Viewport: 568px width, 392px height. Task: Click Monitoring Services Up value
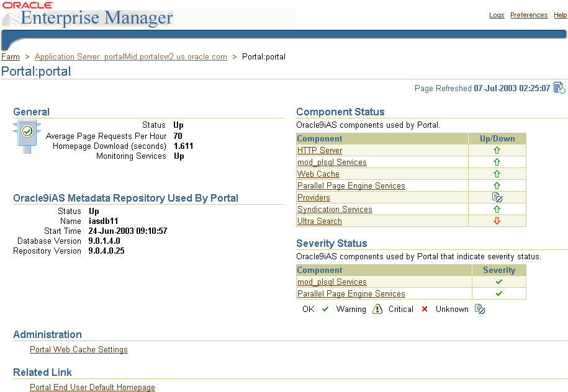[179, 156]
